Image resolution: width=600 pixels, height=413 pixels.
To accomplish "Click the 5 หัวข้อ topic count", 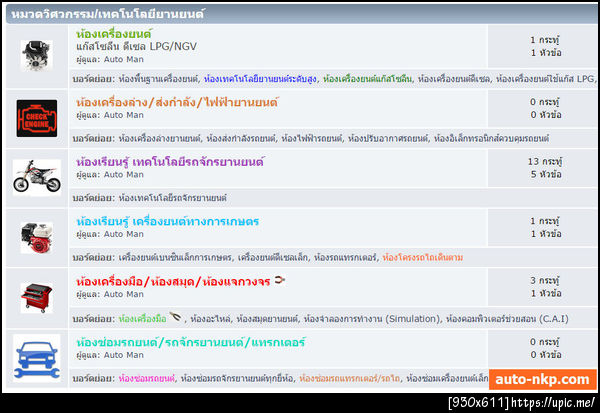I will (546, 175).
